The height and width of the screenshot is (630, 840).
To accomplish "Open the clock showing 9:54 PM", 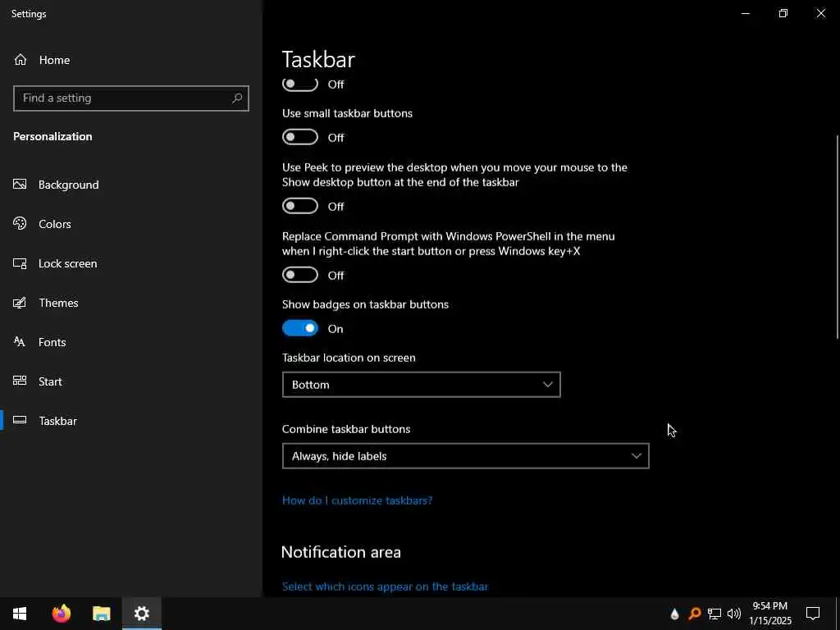I will click(x=769, y=614).
